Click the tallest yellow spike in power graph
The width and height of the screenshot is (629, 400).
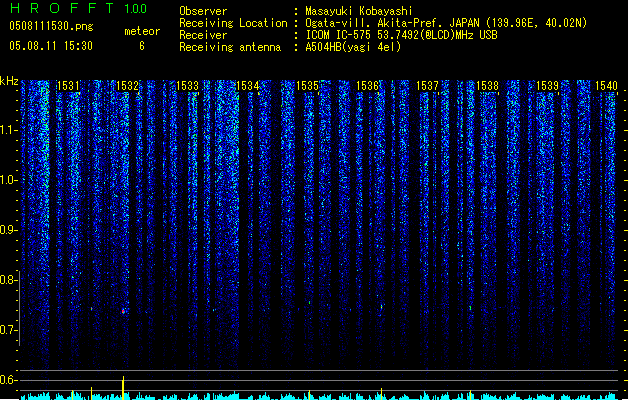(x=123, y=388)
